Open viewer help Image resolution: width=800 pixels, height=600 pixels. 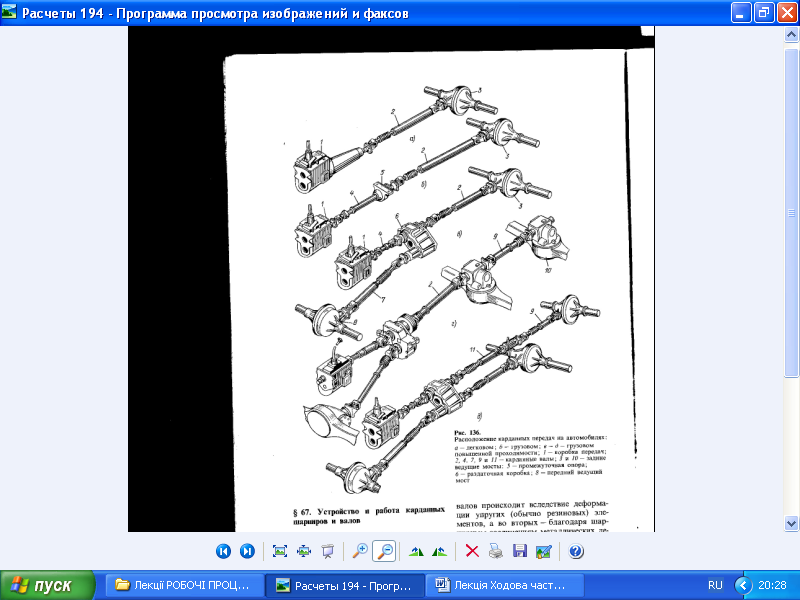(x=576, y=551)
